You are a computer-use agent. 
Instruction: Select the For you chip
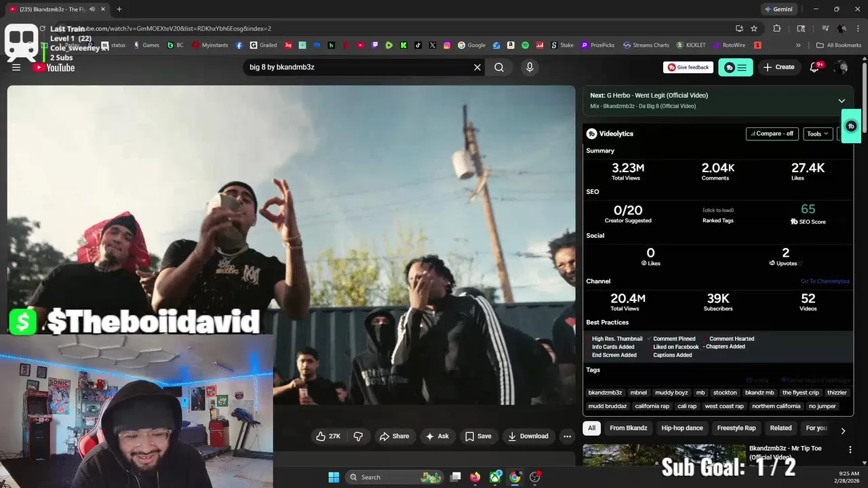pyautogui.click(x=816, y=428)
